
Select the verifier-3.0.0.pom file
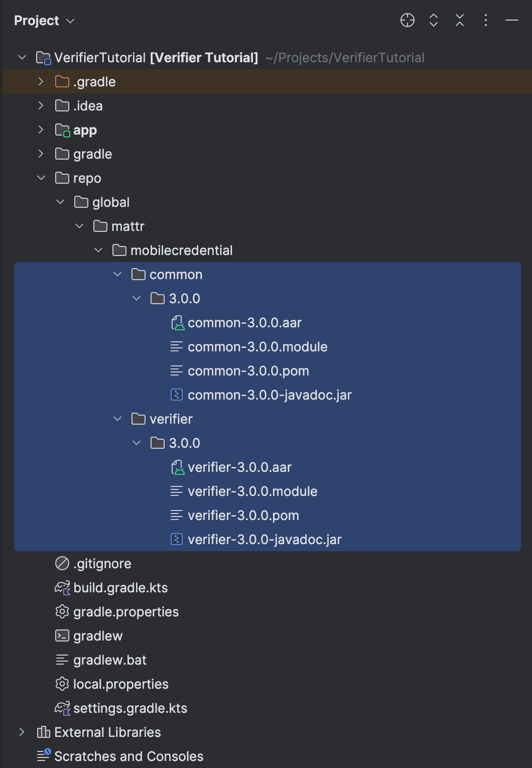pos(243,516)
